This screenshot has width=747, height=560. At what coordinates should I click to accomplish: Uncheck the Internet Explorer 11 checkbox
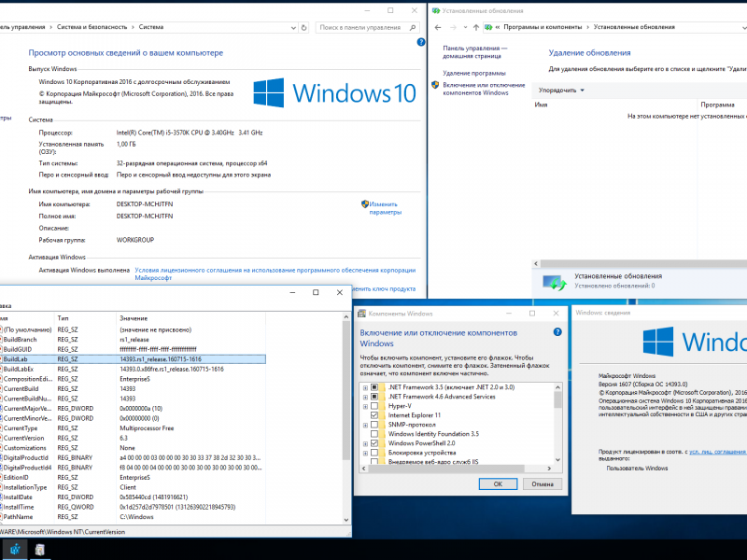click(374, 415)
